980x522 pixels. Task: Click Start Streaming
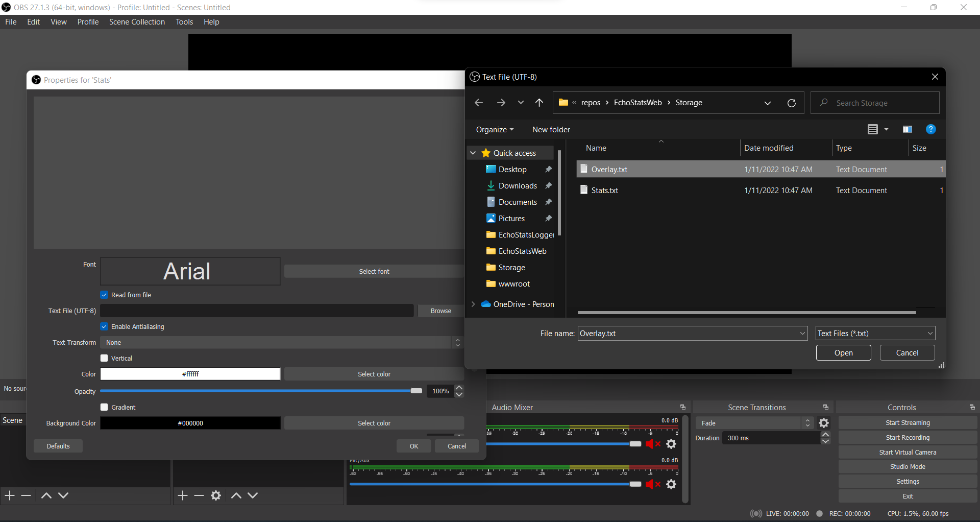pos(908,423)
